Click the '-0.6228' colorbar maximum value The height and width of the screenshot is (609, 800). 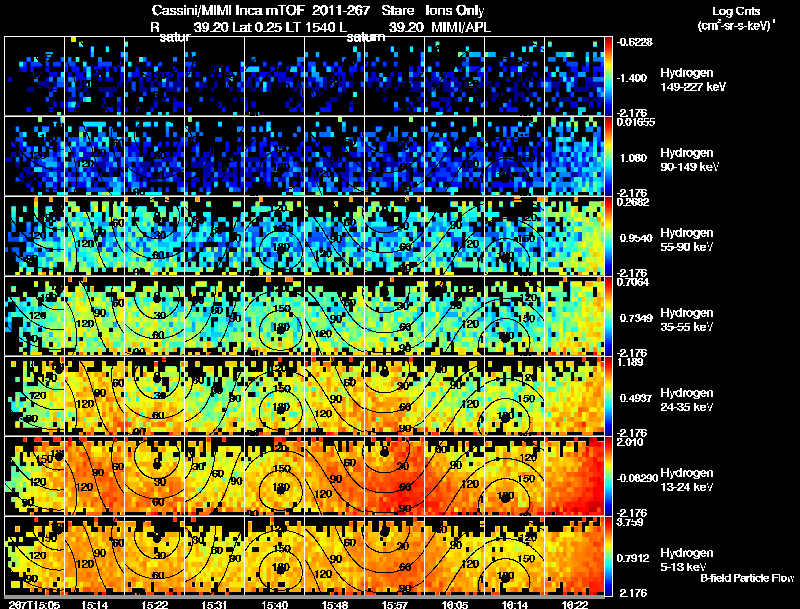click(x=635, y=42)
